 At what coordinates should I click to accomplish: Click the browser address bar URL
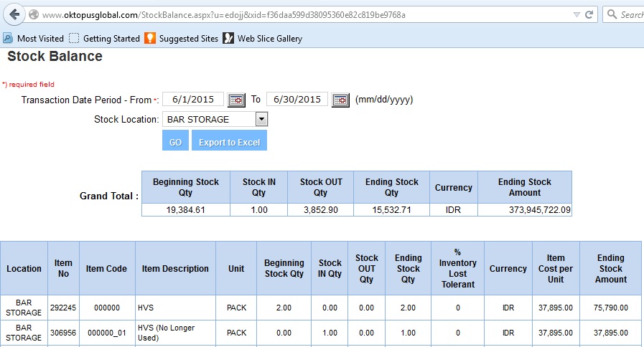pyautogui.click(x=287, y=14)
